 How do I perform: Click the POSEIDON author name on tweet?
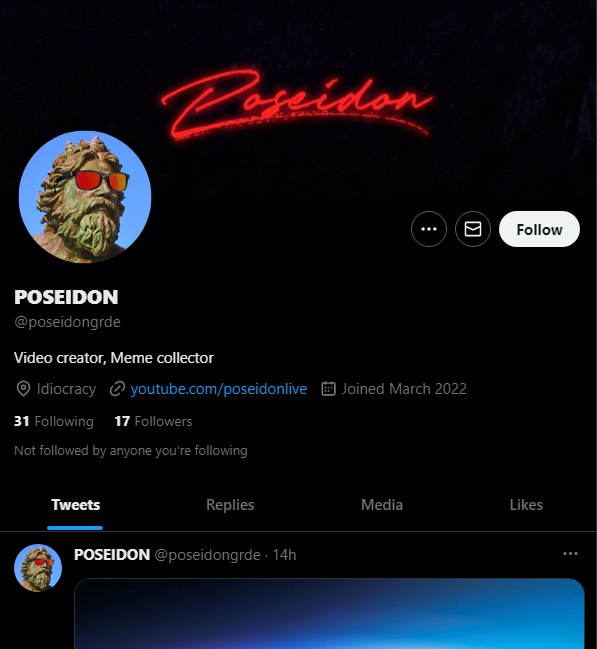112,555
